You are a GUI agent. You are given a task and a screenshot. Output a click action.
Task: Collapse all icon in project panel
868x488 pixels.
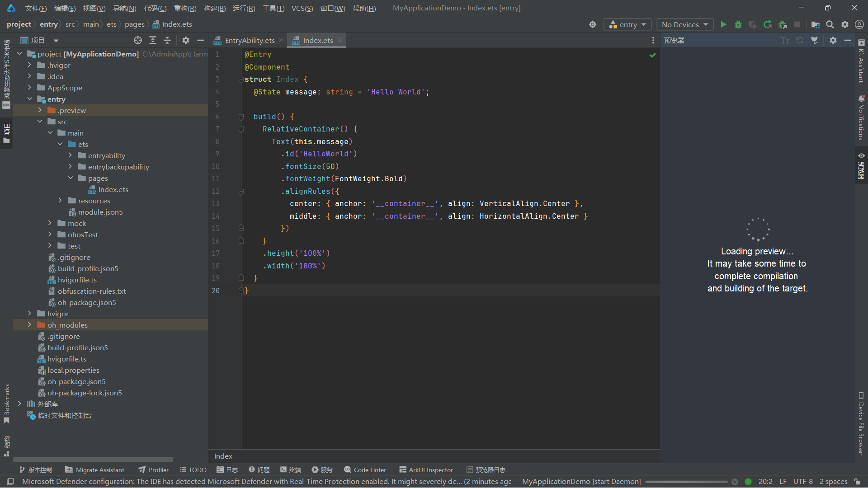coord(167,40)
